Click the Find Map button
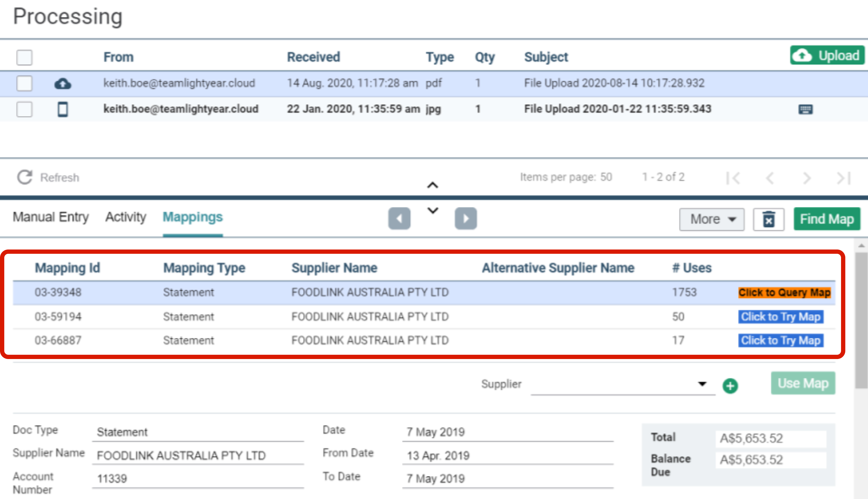Viewport: 868px width, 499px height. click(x=827, y=219)
